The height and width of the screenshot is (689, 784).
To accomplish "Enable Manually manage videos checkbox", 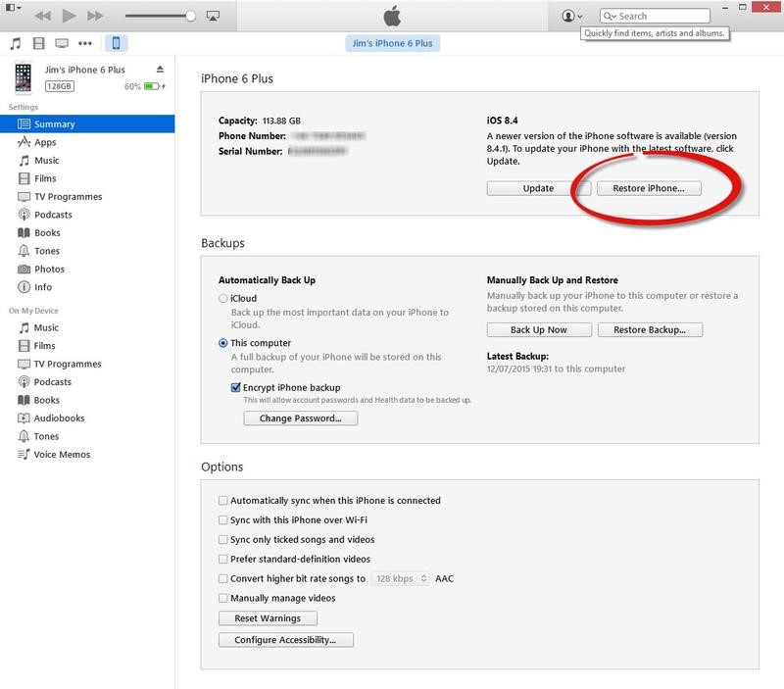I will tap(223, 598).
